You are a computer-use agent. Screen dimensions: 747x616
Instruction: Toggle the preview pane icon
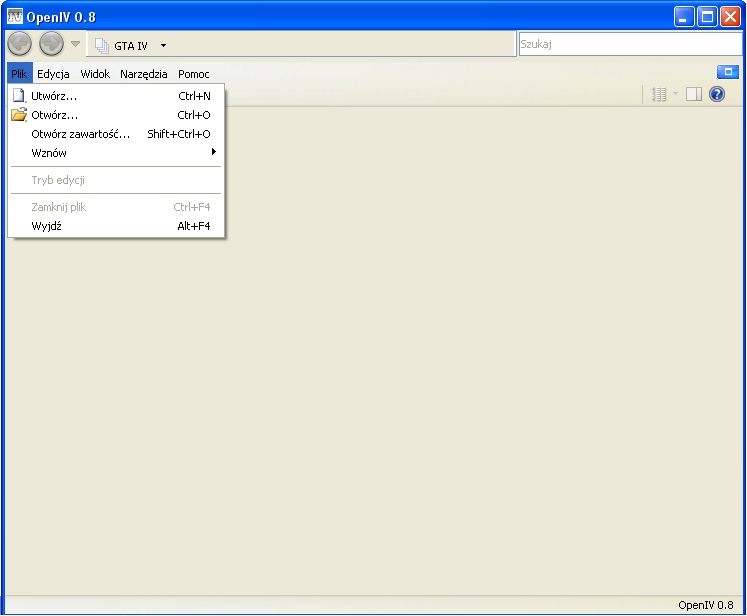point(694,94)
